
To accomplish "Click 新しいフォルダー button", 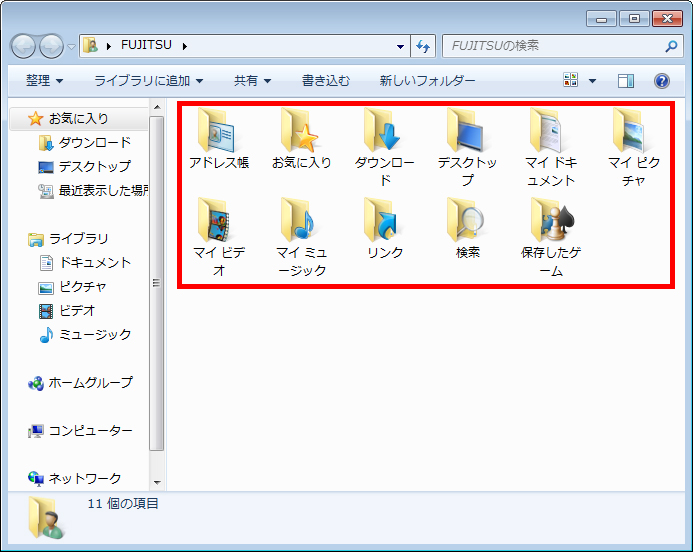I will pos(427,80).
